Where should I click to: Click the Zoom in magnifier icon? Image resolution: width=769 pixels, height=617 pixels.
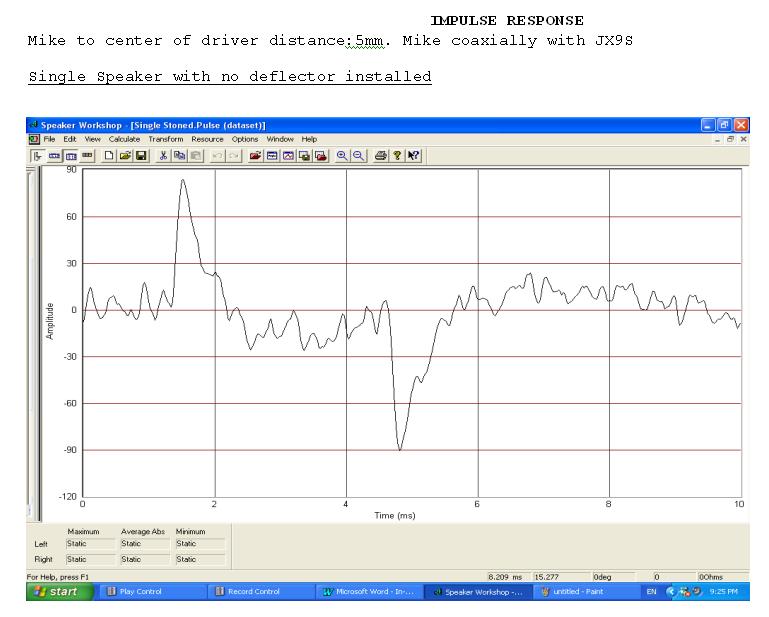click(x=342, y=156)
